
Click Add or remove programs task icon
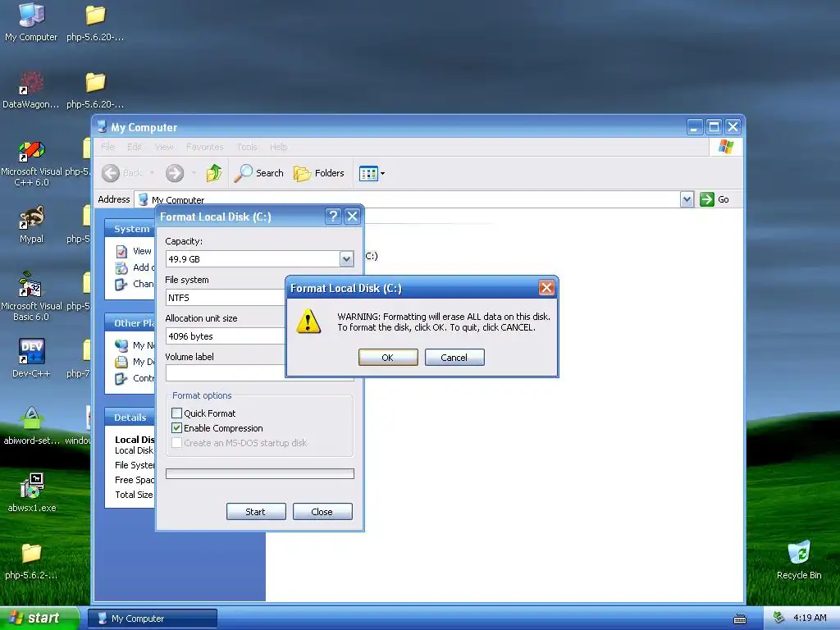coord(121,268)
